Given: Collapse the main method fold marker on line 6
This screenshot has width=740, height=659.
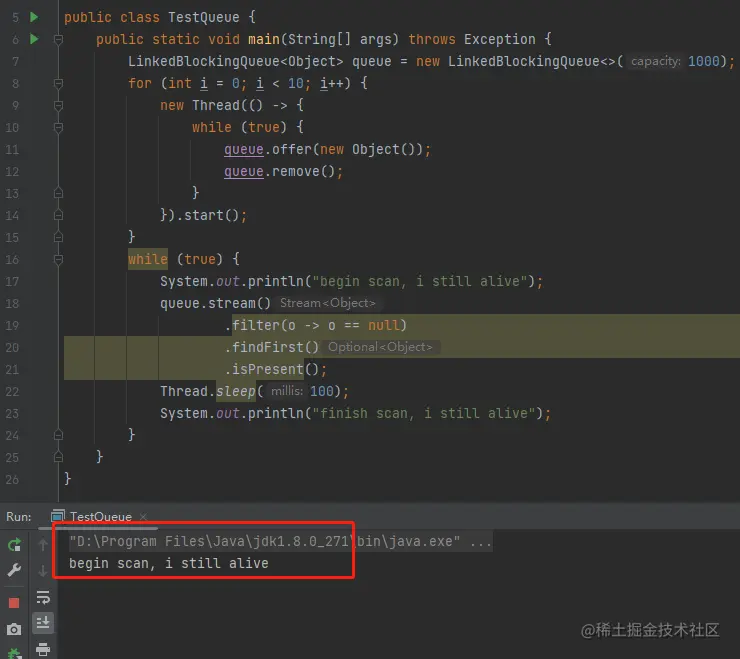Looking at the screenshot, I should point(58,39).
